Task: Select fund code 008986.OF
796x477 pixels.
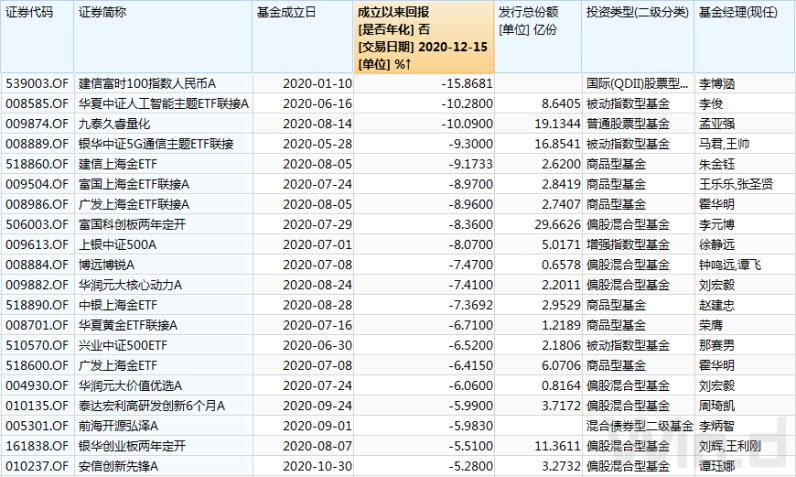Action: [x=37, y=205]
